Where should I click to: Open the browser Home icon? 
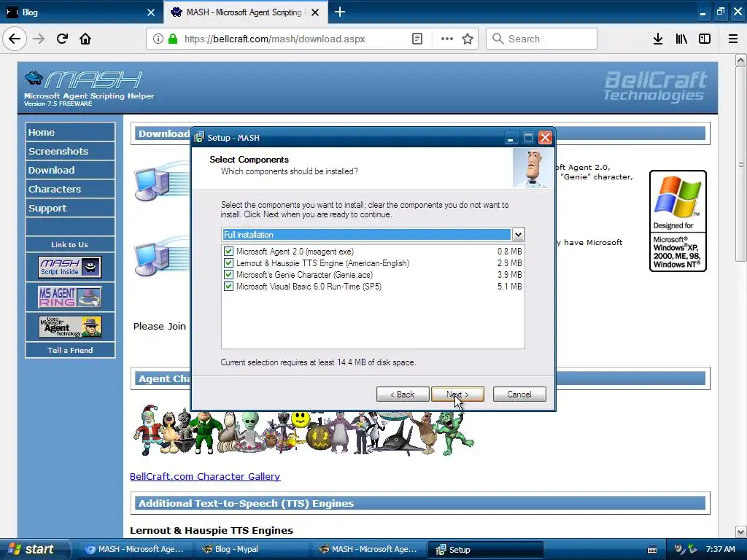point(85,39)
